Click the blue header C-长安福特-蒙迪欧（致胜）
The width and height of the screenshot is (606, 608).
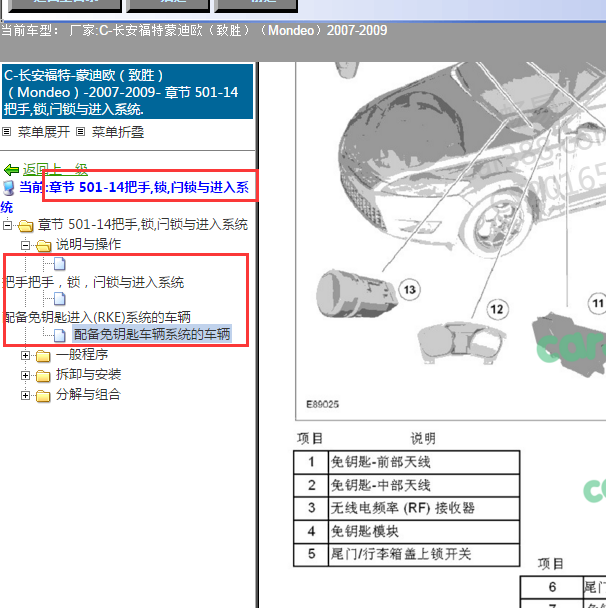pos(128,92)
